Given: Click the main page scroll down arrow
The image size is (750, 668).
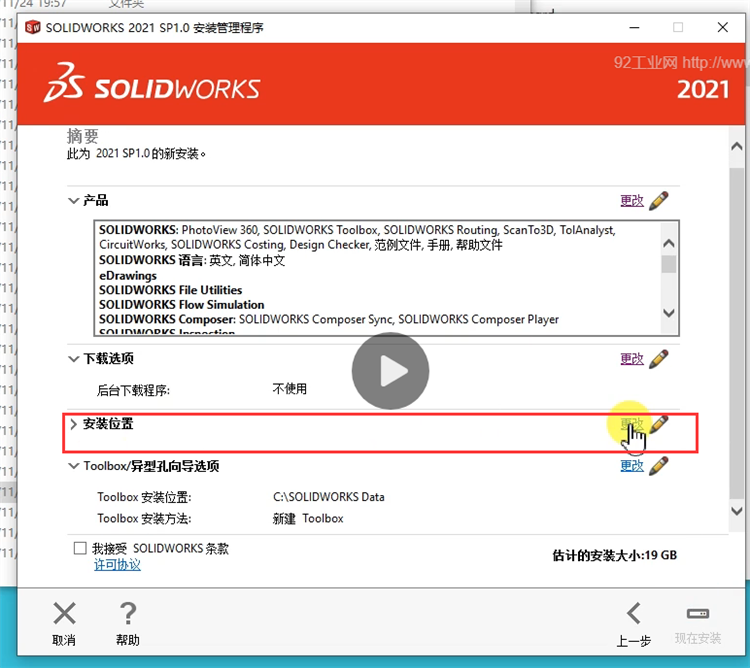Looking at the screenshot, I should point(737,511).
